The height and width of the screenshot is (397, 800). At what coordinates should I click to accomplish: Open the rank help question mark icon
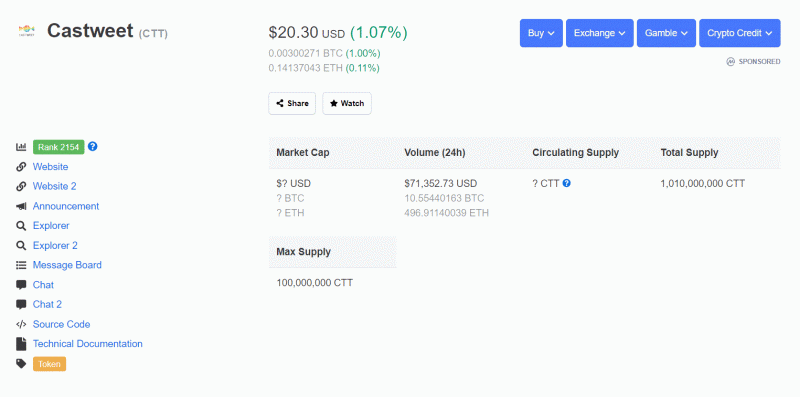point(92,146)
